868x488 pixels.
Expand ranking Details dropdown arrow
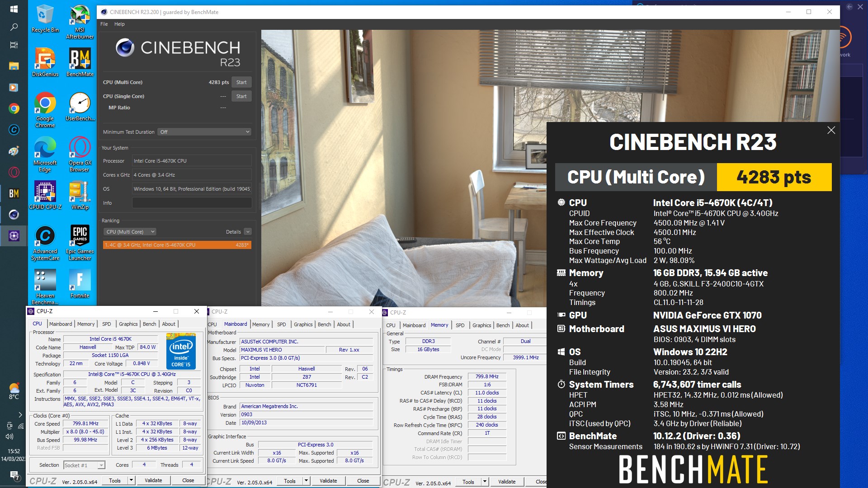point(248,232)
